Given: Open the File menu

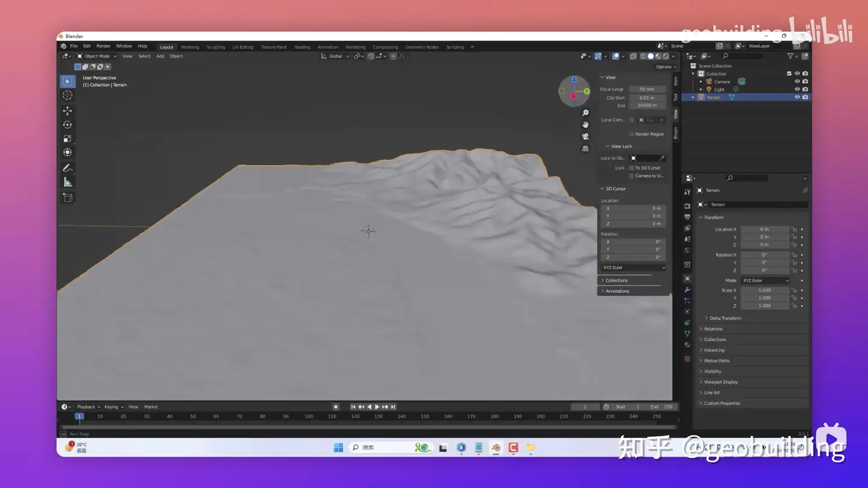Looking at the screenshot, I should coord(74,46).
